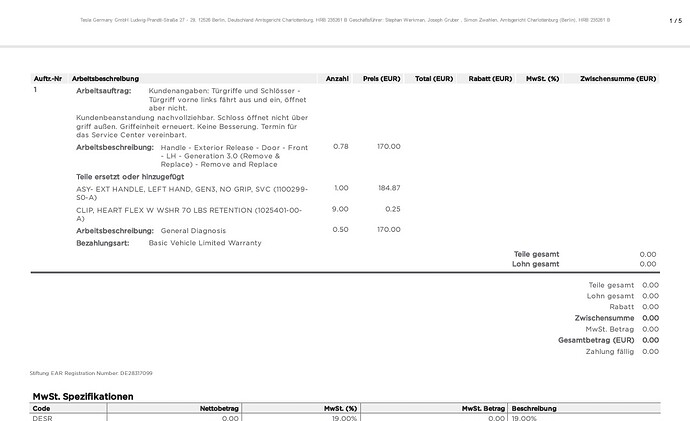The height and width of the screenshot is (421, 690).
Task: Select the "CLIP, HEART FLEX W WSHR" part line
Action: click(x=189, y=214)
